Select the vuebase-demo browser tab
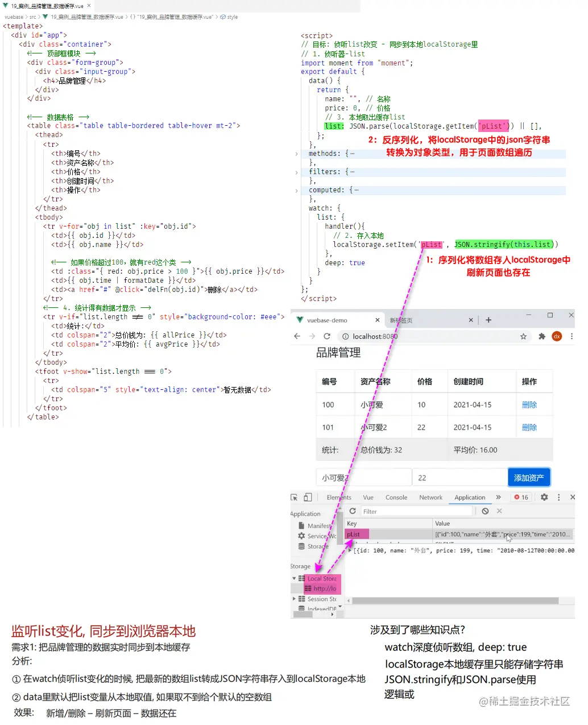The height and width of the screenshot is (725, 588). click(x=338, y=320)
